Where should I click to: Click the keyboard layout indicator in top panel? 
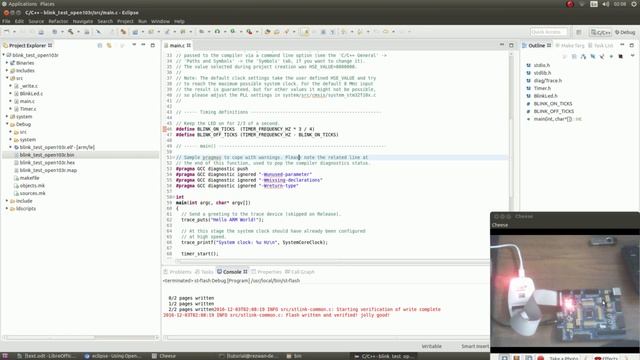594,4
